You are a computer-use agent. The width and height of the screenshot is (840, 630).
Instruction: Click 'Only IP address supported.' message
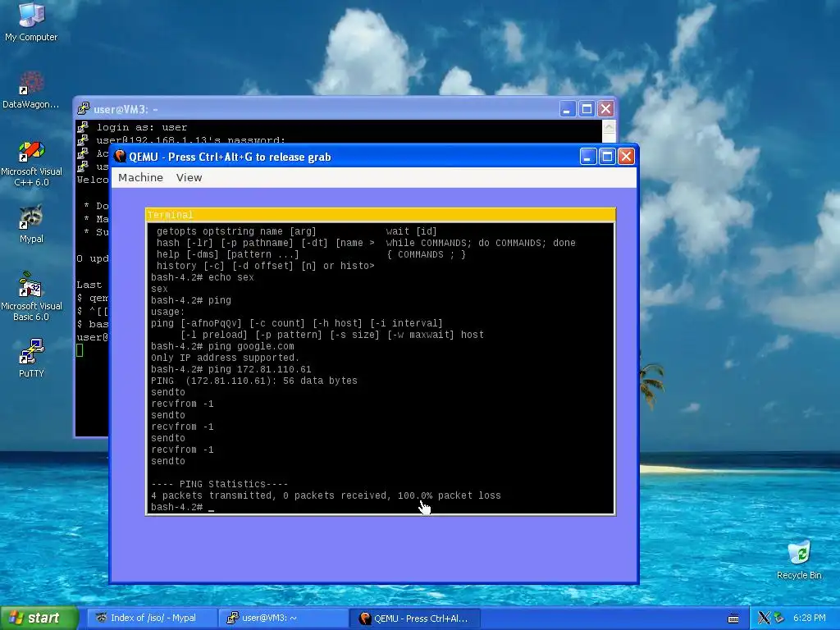click(x=225, y=358)
